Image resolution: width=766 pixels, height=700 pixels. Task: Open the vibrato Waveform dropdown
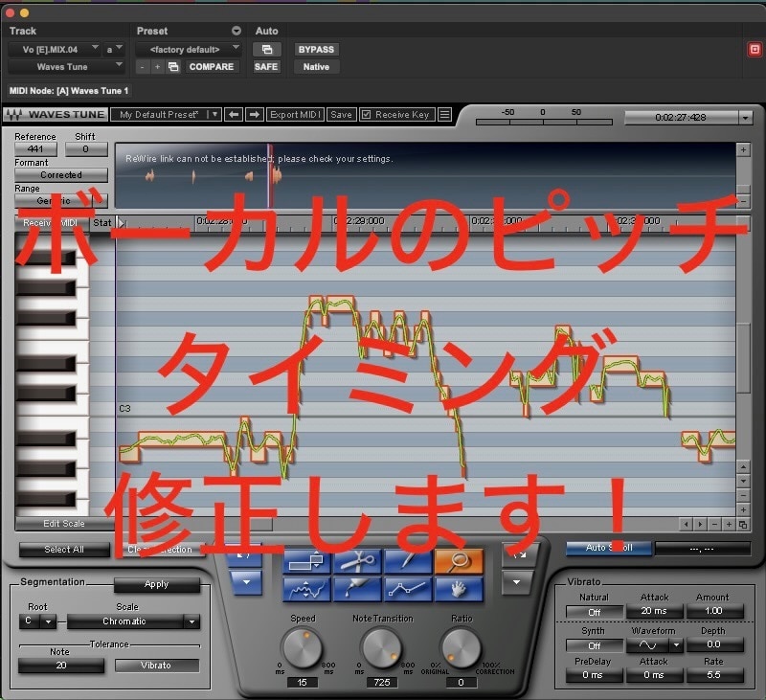click(x=676, y=645)
